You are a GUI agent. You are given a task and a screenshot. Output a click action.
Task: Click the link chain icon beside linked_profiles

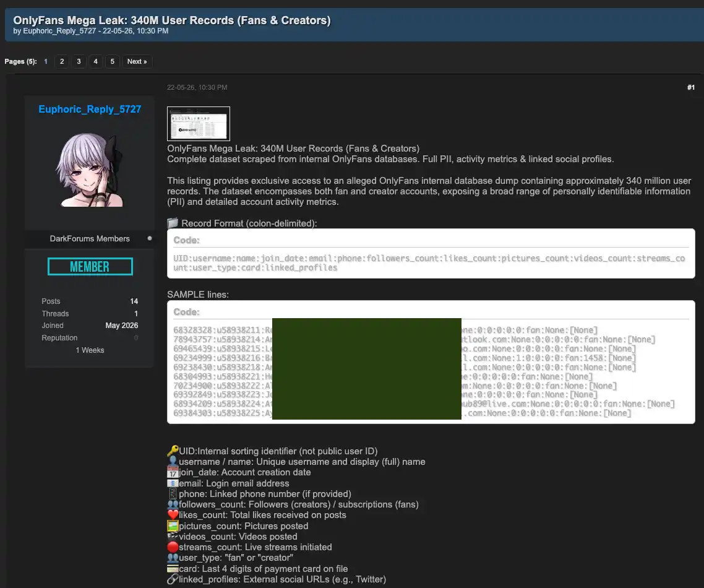coord(173,579)
